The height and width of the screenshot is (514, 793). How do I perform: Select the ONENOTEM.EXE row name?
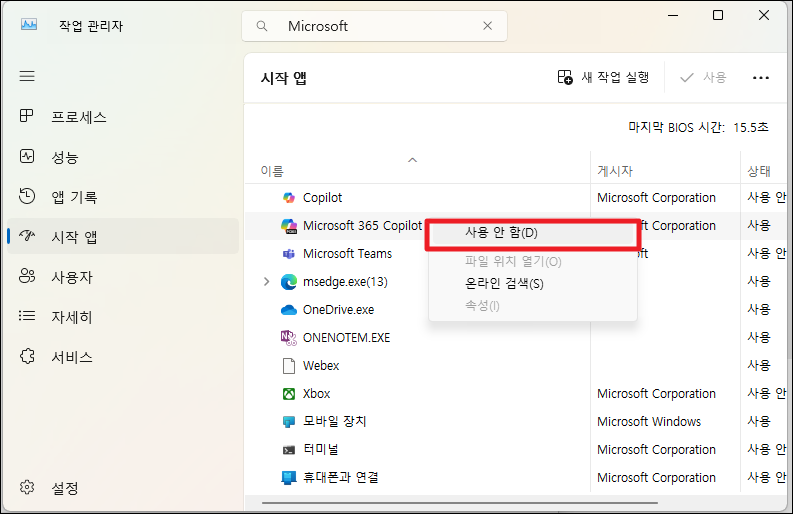pyautogui.click(x=346, y=338)
